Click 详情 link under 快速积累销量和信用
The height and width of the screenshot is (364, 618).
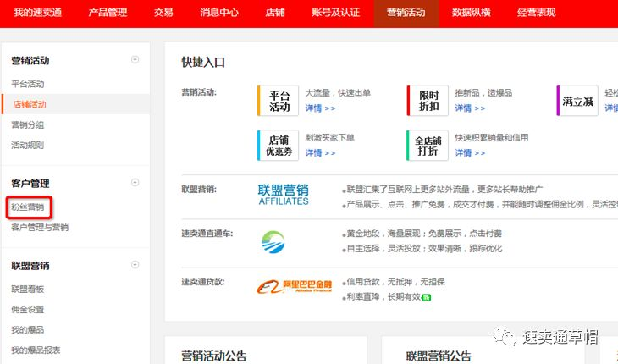[x=470, y=153]
